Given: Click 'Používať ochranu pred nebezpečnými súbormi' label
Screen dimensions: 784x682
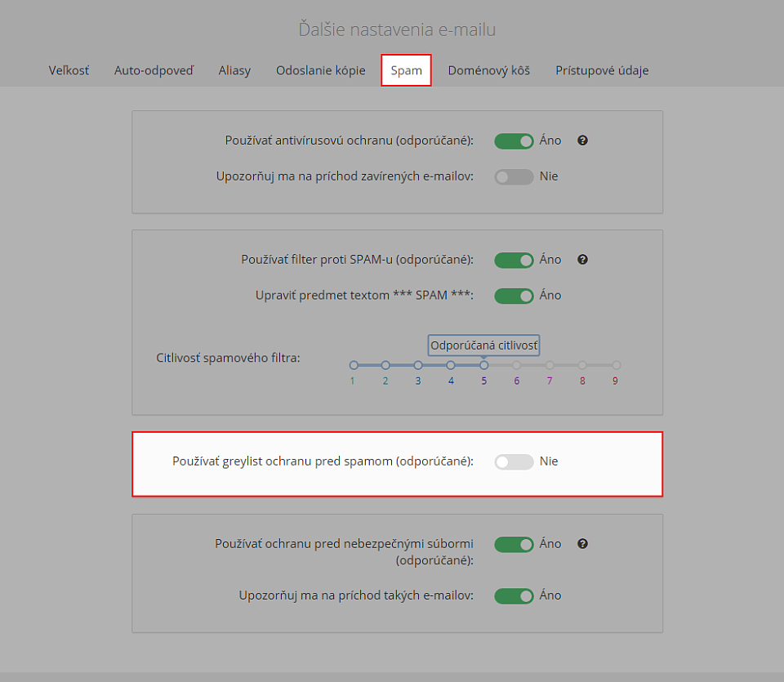Looking at the screenshot, I should [344, 551].
